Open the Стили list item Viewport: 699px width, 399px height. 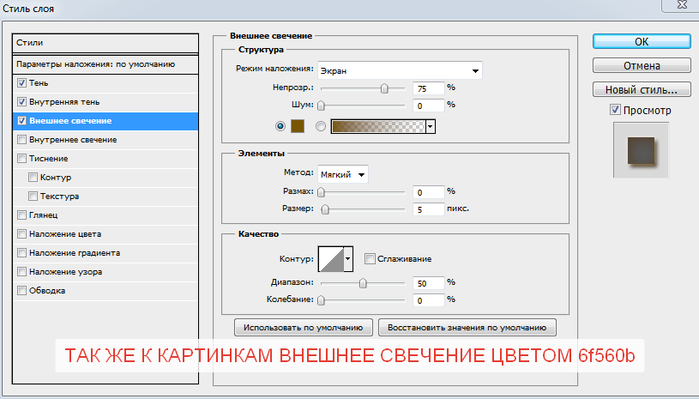(x=106, y=43)
